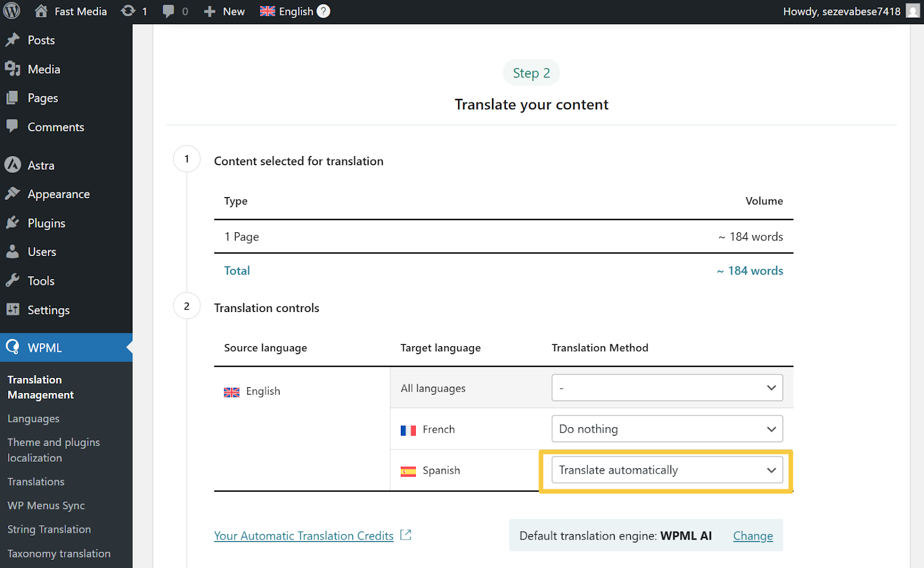This screenshot has height=568, width=924.
Task: Open the String Translation submenu item
Action: 49,529
